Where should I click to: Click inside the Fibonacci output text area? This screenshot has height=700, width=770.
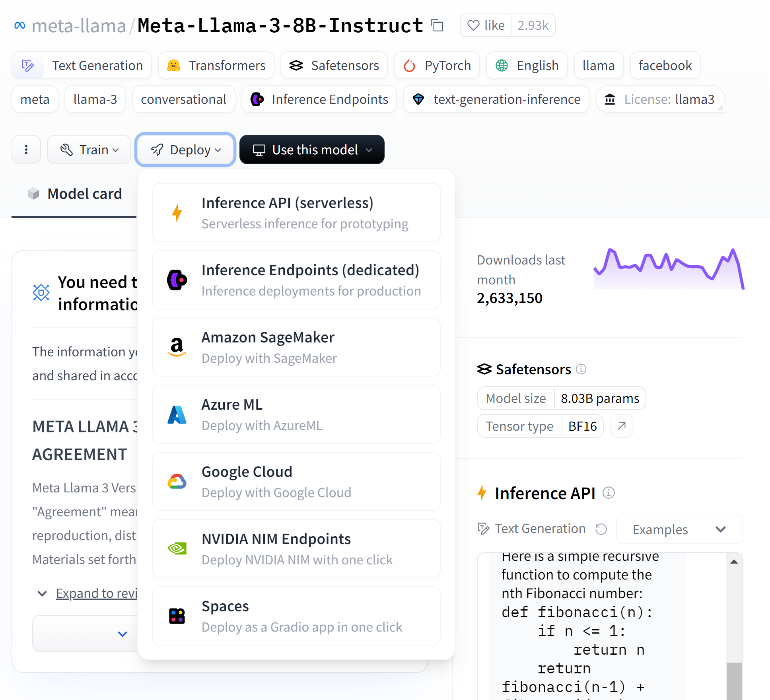587,626
